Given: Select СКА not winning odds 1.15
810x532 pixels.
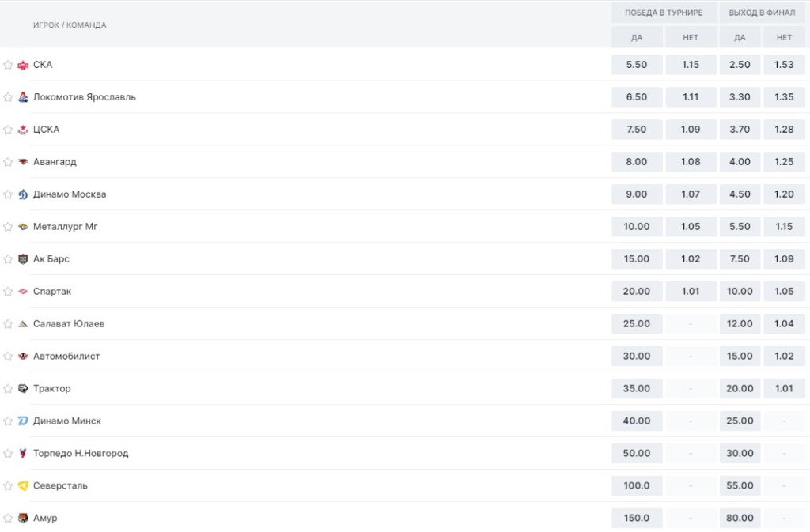Looking at the screenshot, I should pos(691,65).
